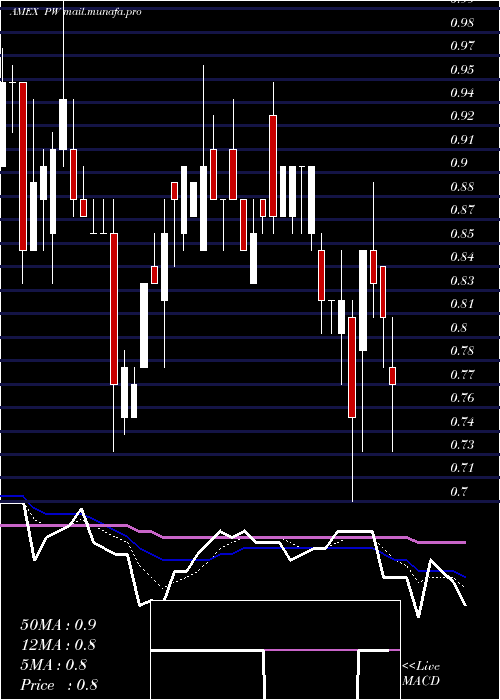Click the 0.77 price axis label
The height and width of the screenshot is (700, 500).
[x=462, y=374]
